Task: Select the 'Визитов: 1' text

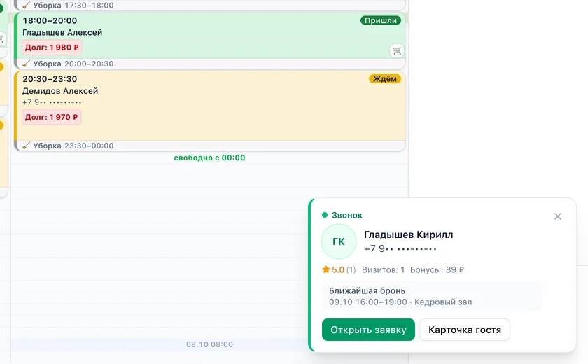Action: (x=384, y=270)
